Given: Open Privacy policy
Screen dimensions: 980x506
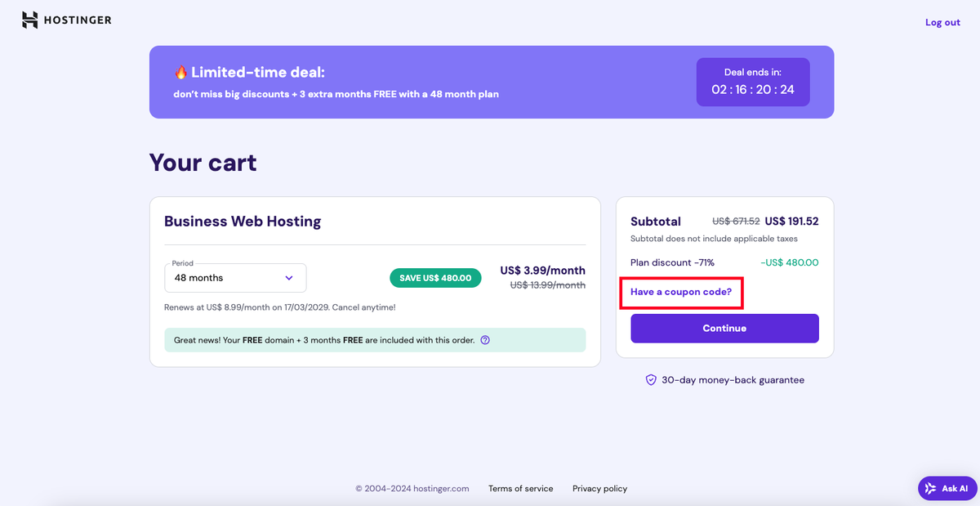Looking at the screenshot, I should pyautogui.click(x=599, y=488).
